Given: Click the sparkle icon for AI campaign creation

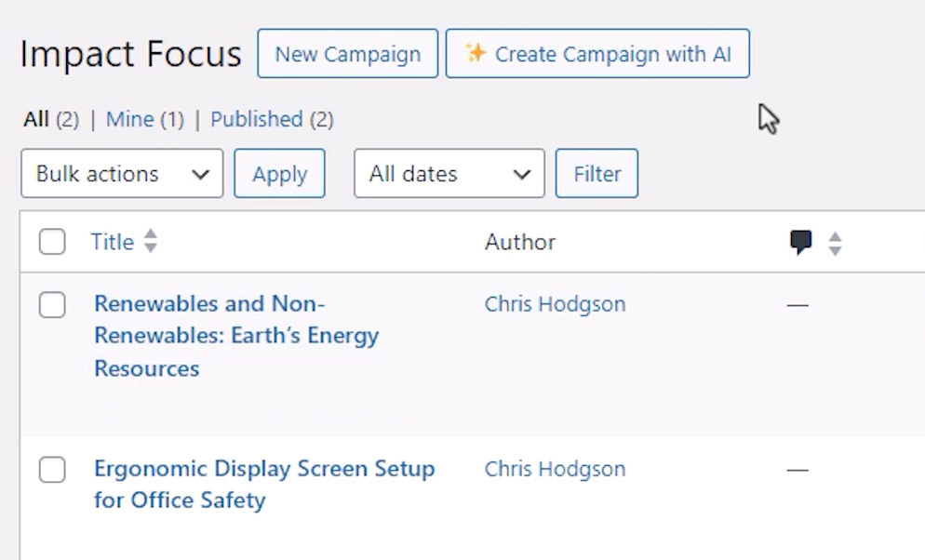Looking at the screenshot, I should [x=476, y=54].
